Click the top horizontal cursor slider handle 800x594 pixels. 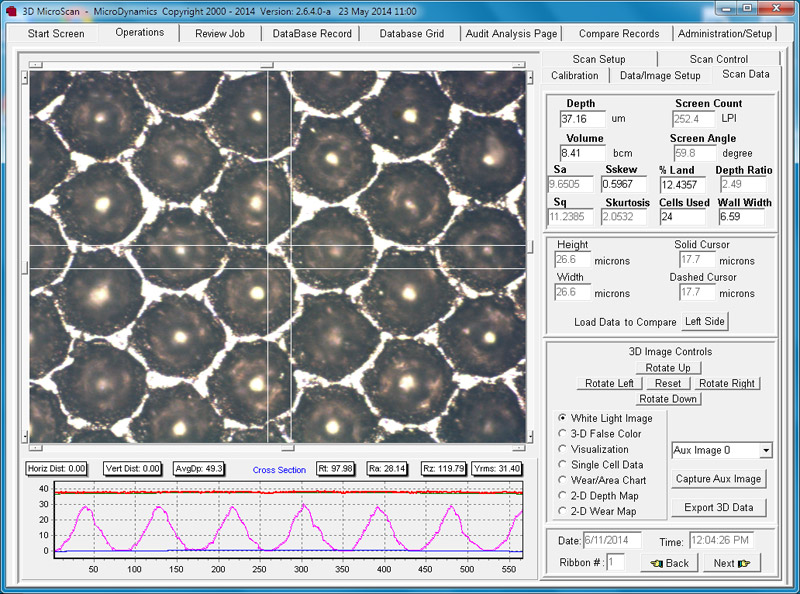click(x=267, y=64)
